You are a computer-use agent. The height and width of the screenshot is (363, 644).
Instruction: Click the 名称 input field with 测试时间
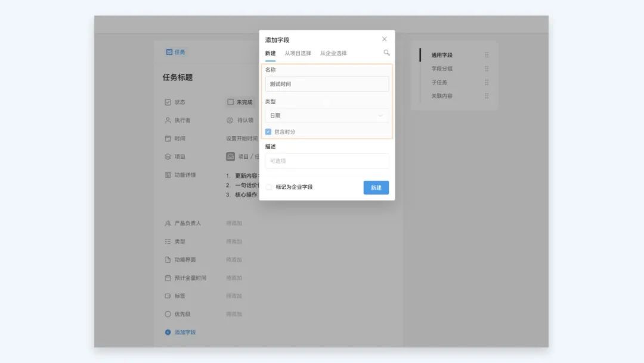(x=327, y=84)
